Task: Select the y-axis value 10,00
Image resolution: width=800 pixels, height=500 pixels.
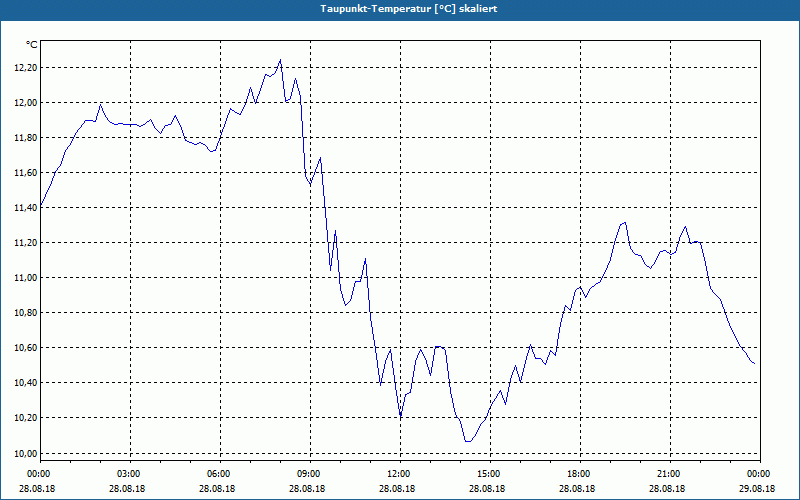Action: tap(24, 453)
